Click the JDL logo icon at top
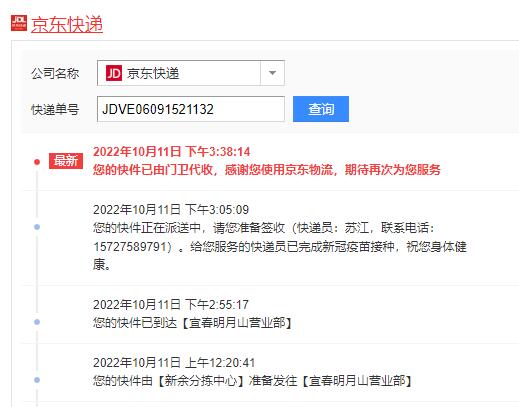This screenshot has height=407, width=519. click(19, 23)
